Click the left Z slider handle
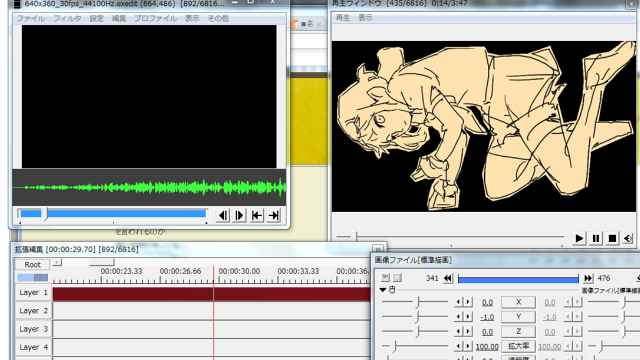 [418, 332]
